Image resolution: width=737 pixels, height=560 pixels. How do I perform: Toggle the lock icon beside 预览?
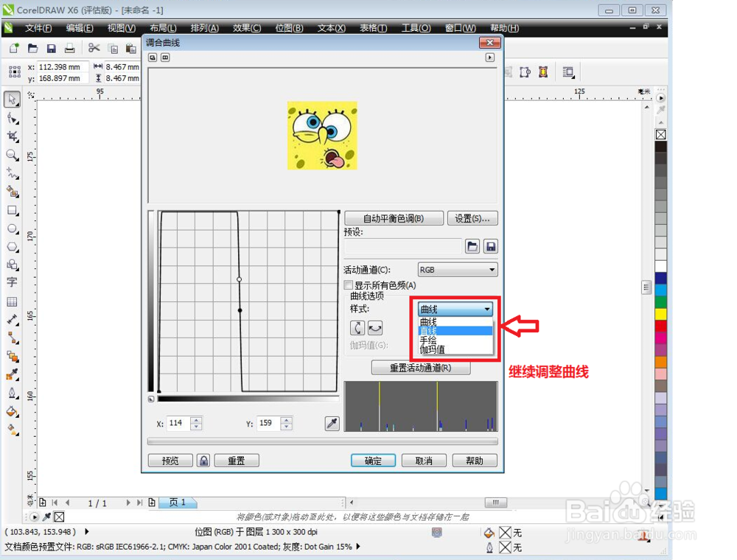point(203,460)
